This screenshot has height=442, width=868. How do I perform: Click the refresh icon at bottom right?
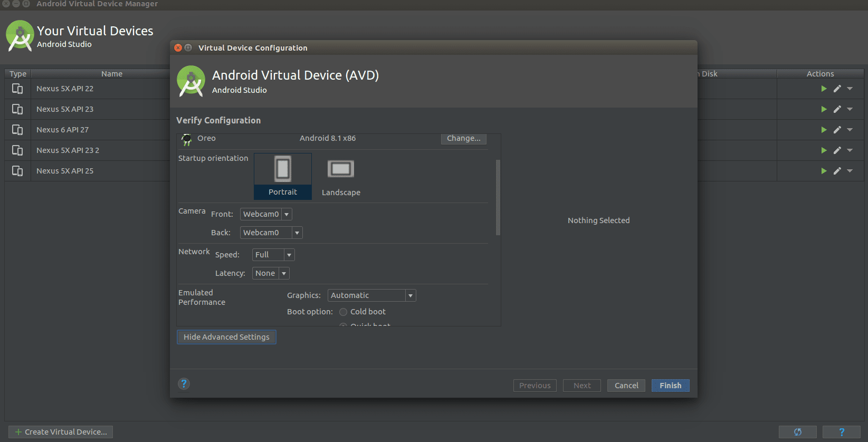(x=797, y=432)
